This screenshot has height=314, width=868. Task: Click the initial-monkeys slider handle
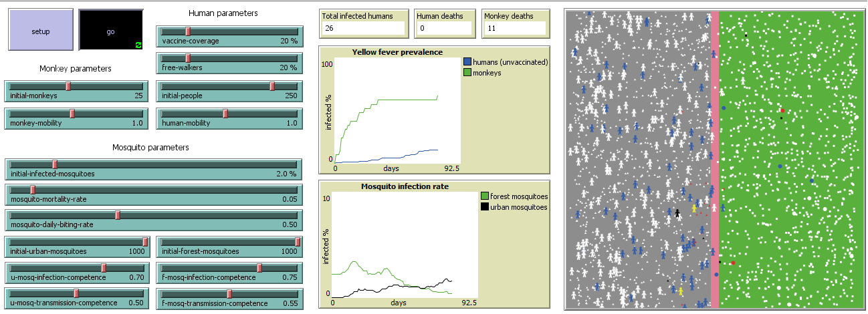68,86
